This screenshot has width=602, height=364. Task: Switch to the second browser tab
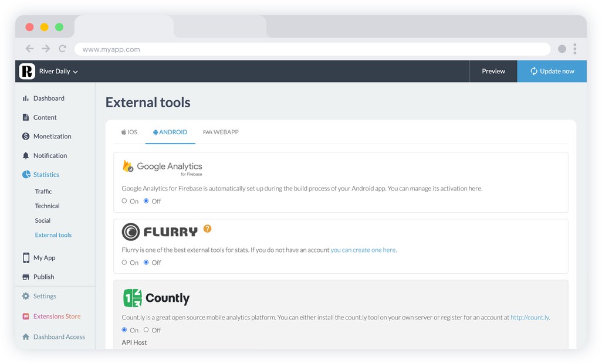220,27
